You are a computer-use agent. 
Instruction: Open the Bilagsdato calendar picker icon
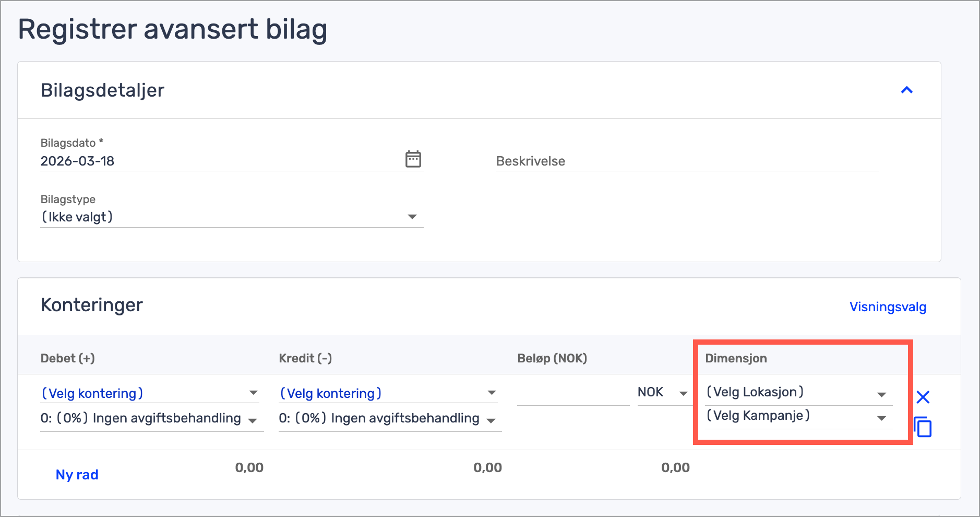tap(413, 159)
